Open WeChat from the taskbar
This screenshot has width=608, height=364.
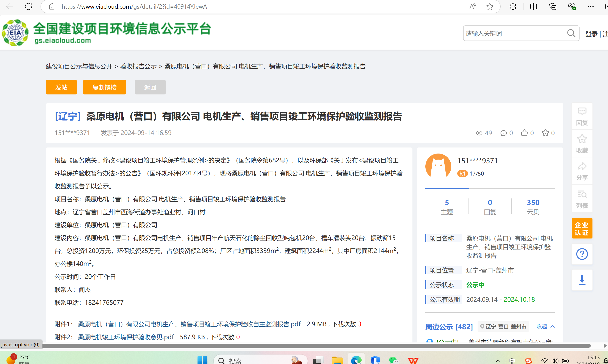tap(393, 360)
